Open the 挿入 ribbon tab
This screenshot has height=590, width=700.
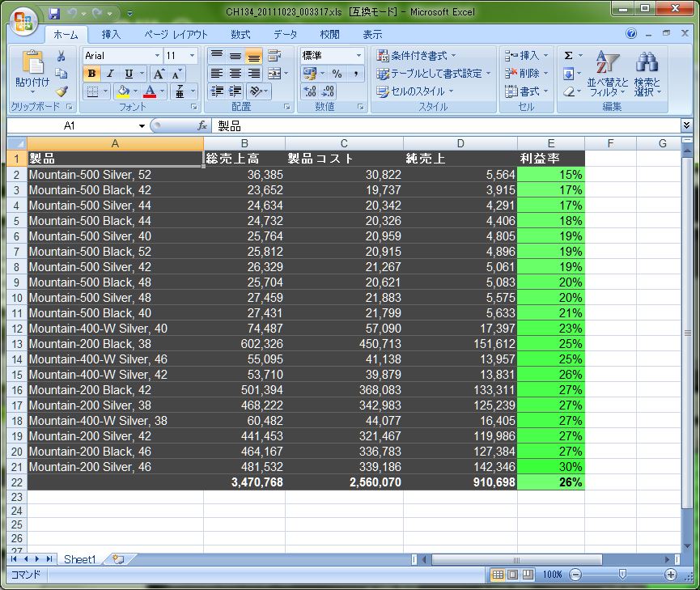(x=111, y=34)
